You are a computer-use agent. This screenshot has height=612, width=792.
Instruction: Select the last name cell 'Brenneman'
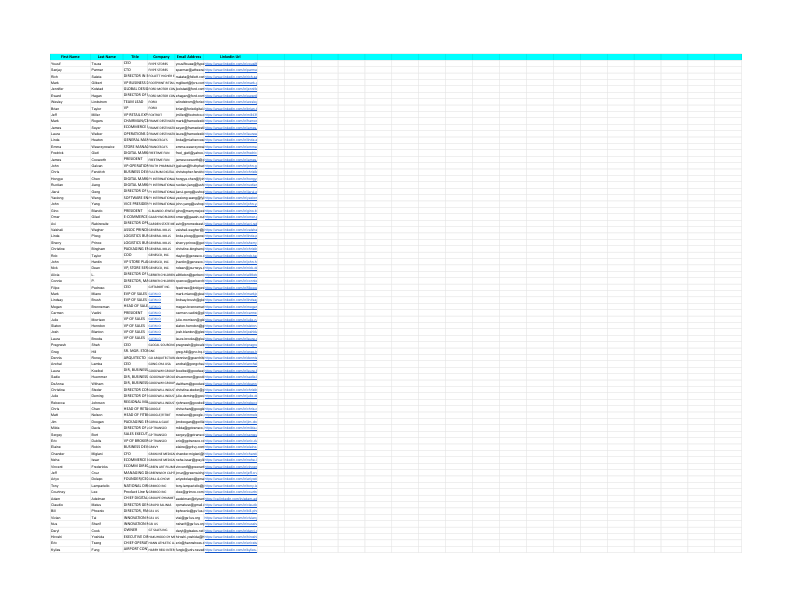coord(107,307)
